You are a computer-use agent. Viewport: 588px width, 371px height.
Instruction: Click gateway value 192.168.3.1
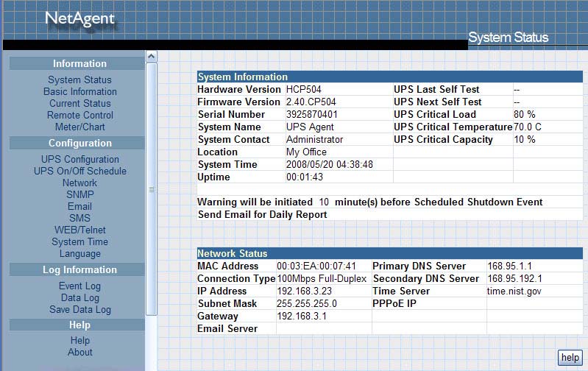[x=302, y=317]
